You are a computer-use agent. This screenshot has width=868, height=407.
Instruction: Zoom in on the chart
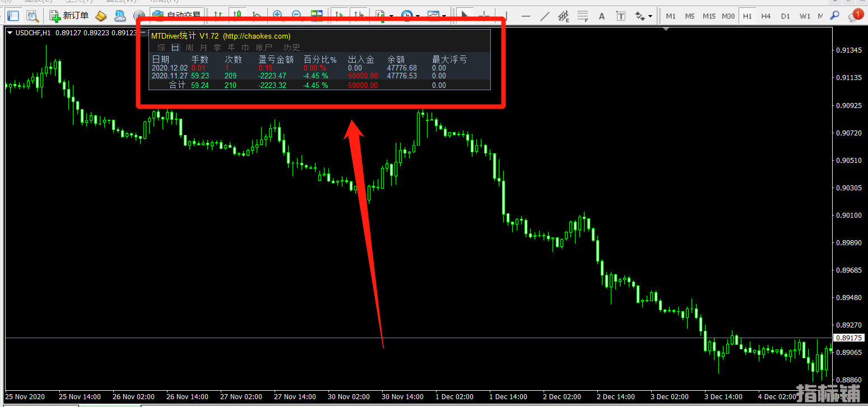coord(277,16)
